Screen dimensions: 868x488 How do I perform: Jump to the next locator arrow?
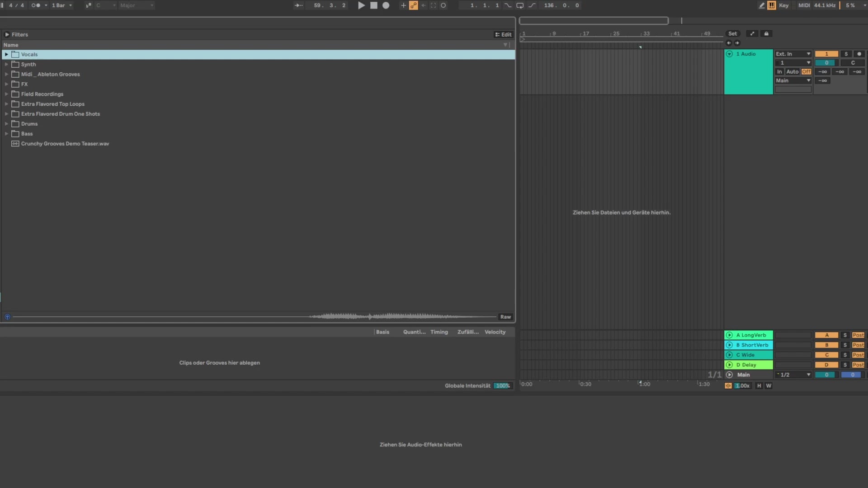[737, 43]
